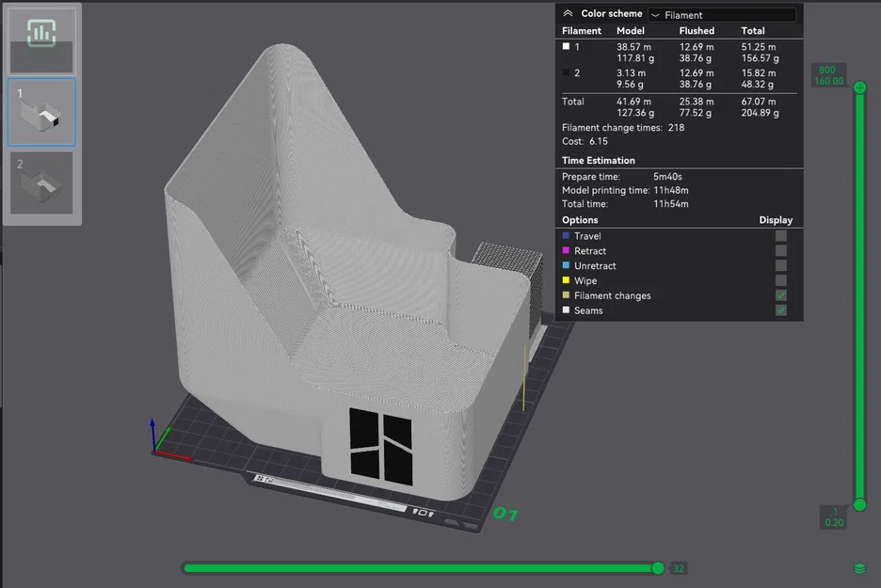This screenshot has height=588, width=881.
Task: Click 'Cost: 6.15' text
Action: pos(585,141)
